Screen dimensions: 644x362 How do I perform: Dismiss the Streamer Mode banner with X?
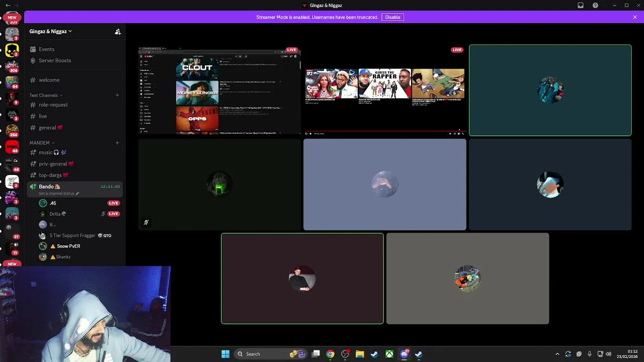pyautogui.click(x=635, y=17)
